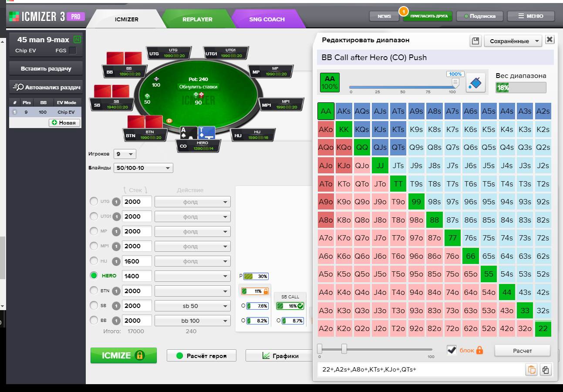Click the Вставить раздачу button
Image resolution: width=563 pixels, height=392 pixels.
click(x=46, y=68)
